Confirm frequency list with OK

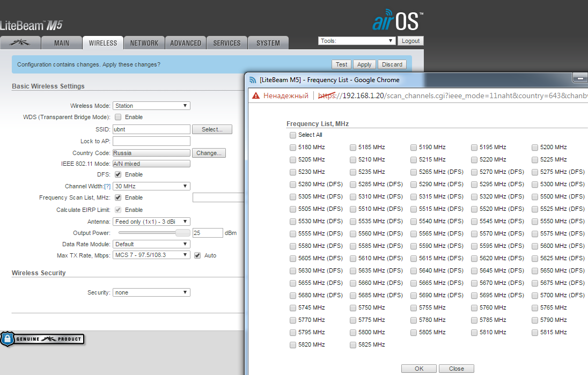(419, 369)
